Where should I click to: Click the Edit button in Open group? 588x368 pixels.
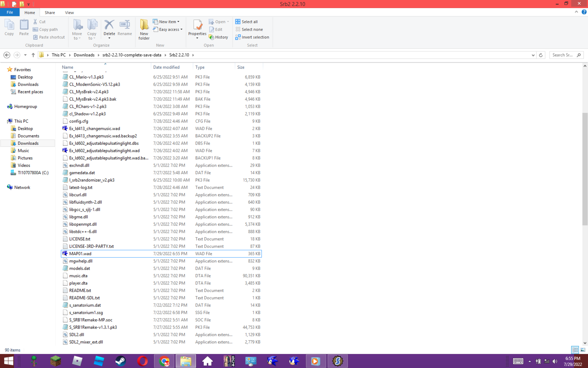click(x=216, y=29)
